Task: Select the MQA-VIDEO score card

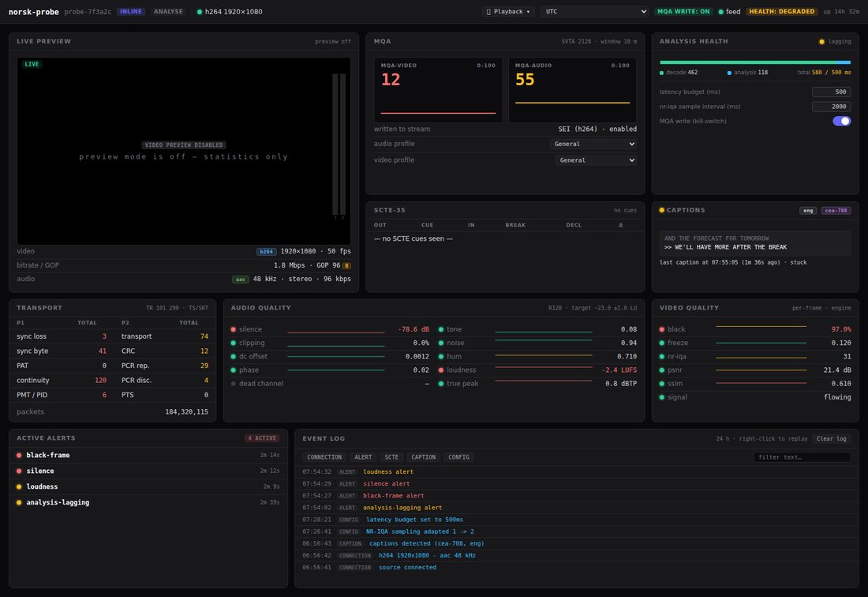Action: 438,90
